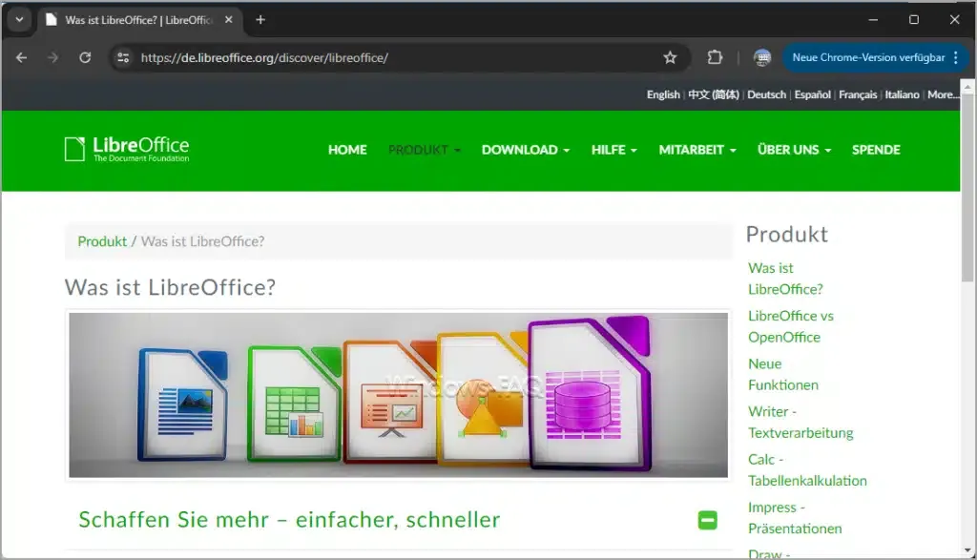Viewport: 977px width, 560px height.
Task: Switch to the 'Was ist LibreOffice?' tab
Action: [134, 18]
